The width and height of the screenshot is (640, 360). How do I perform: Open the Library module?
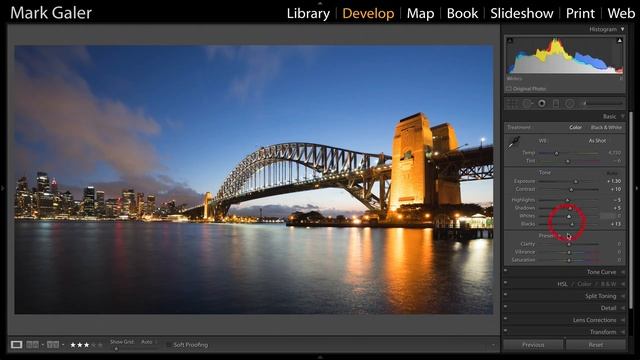pos(308,13)
